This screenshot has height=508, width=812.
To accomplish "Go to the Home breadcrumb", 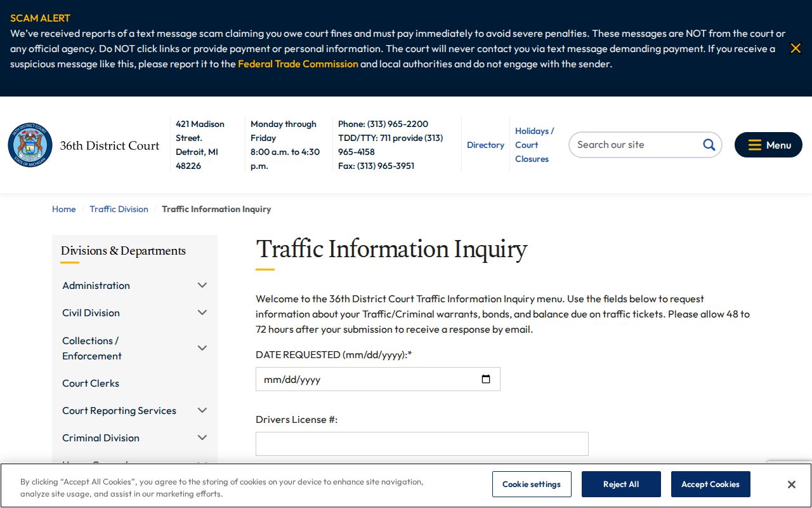I will pyautogui.click(x=63, y=209).
